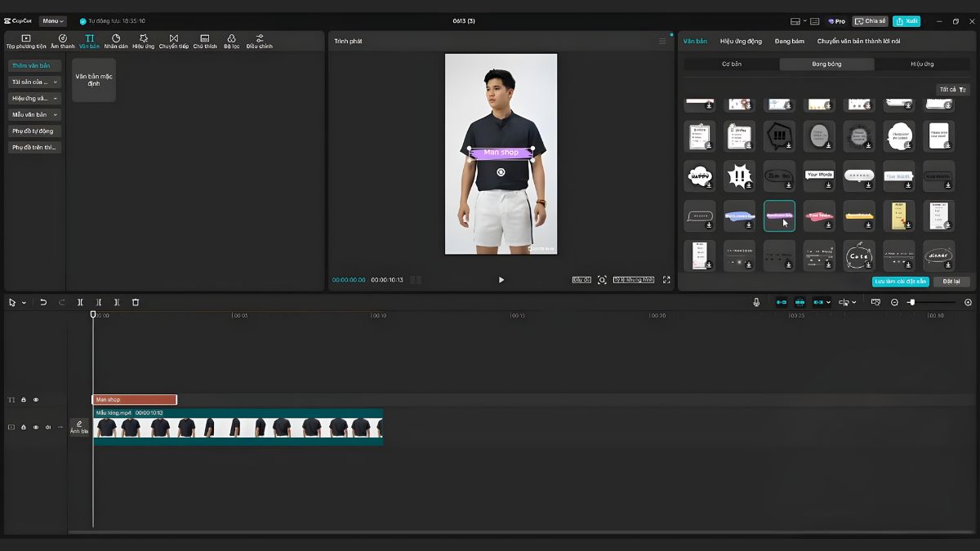Click the undo arrow in timeline toolbar
This screenshot has height=551, width=980.
[x=43, y=302]
